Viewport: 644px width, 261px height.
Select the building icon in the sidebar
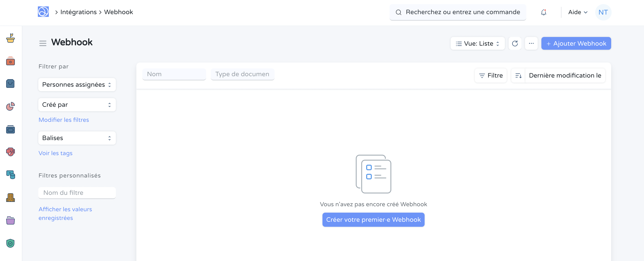point(10,198)
